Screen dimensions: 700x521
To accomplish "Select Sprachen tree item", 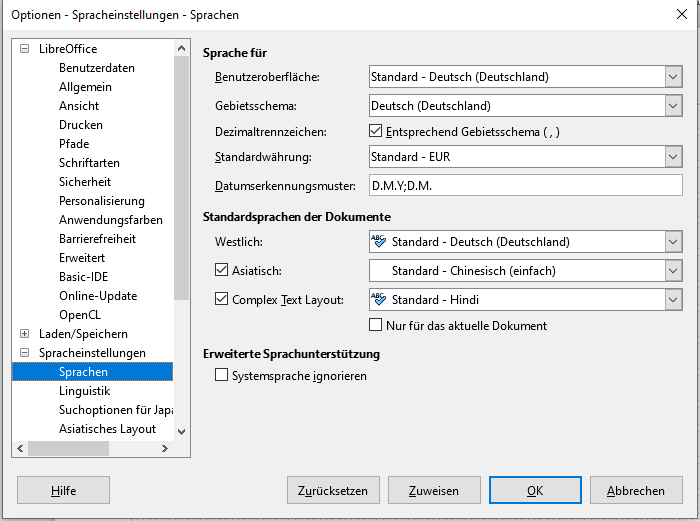I will (92, 372).
